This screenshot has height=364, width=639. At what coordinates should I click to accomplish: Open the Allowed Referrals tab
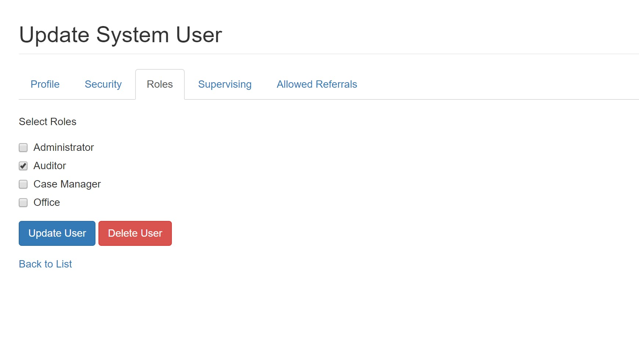pyautogui.click(x=317, y=84)
